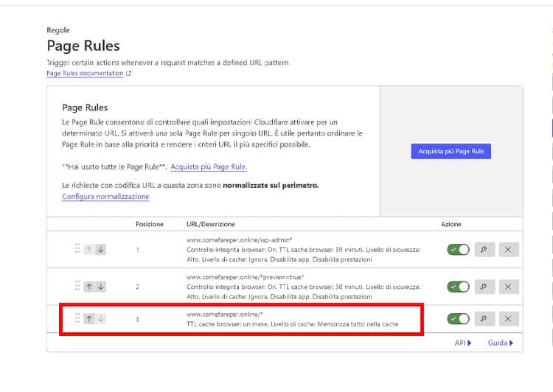The width and height of the screenshot is (553, 392).
Task: Expand the API section
Action: tap(463, 343)
